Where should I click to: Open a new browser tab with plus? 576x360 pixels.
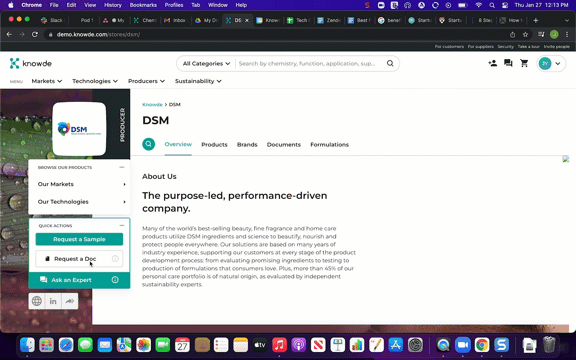(536, 20)
